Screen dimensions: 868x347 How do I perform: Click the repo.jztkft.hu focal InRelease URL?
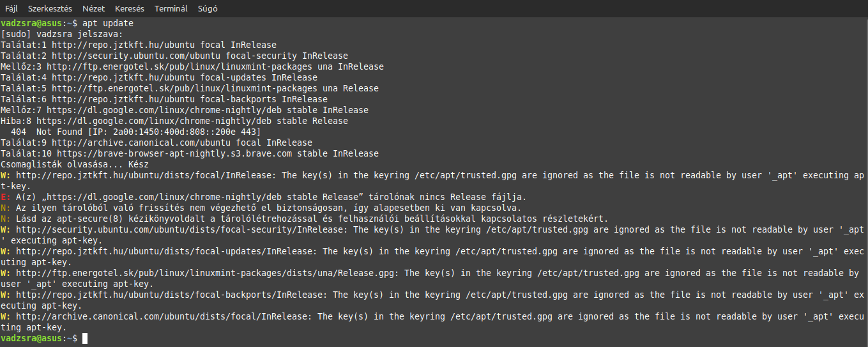point(123,45)
